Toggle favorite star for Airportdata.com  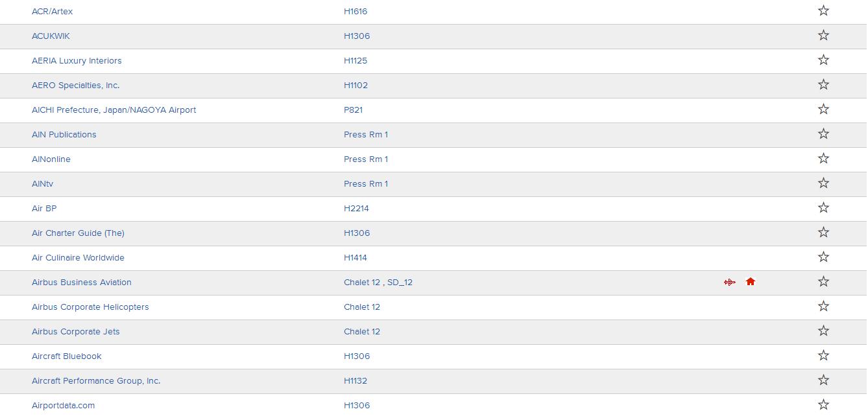tap(823, 404)
